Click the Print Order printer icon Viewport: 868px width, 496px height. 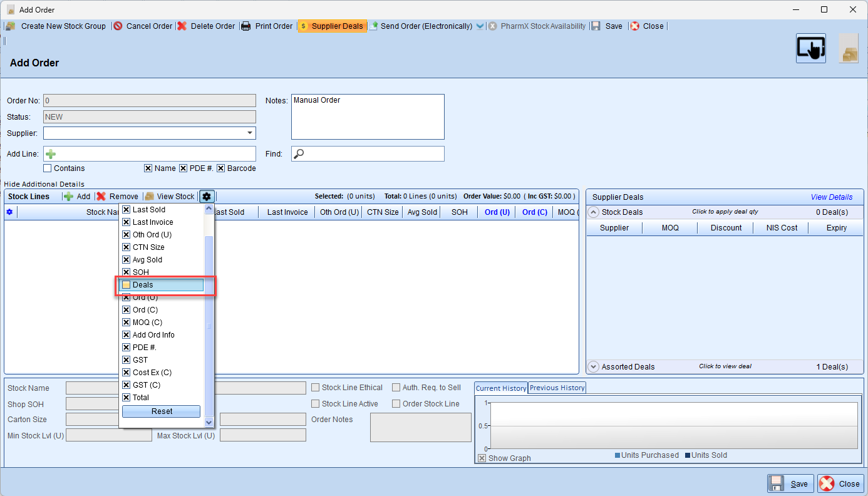point(246,26)
